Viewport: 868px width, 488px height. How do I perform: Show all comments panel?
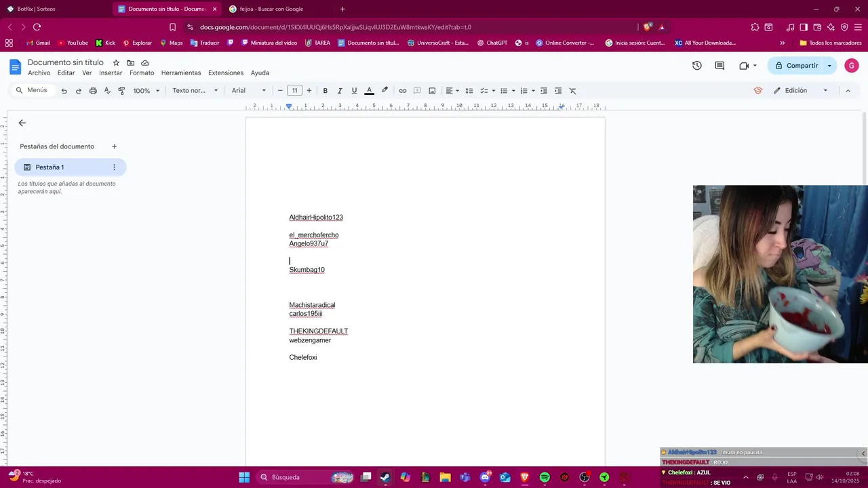click(x=719, y=66)
